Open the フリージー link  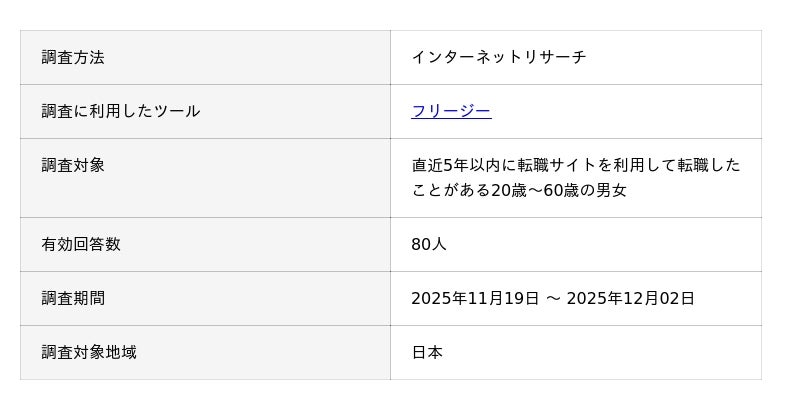point(451,111)
